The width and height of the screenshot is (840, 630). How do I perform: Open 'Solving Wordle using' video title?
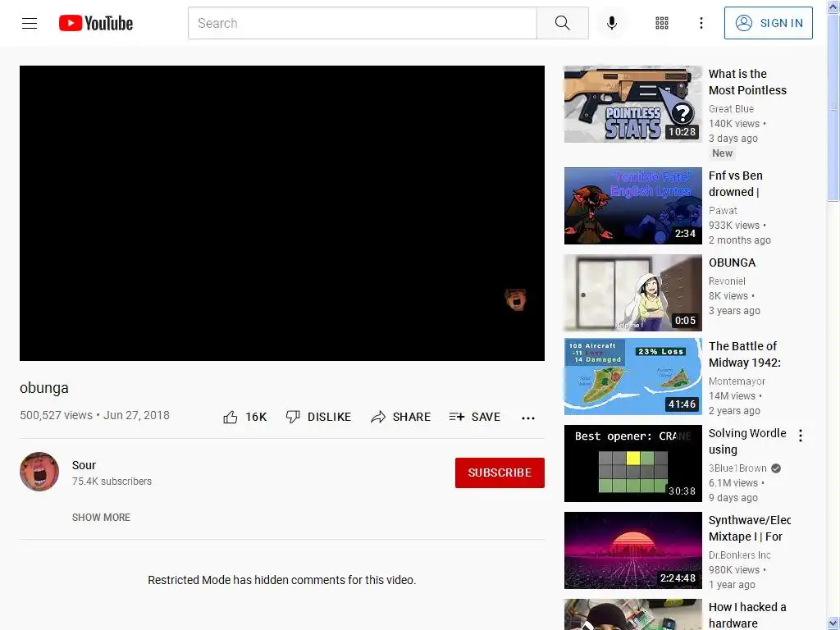tap(747, 441)
